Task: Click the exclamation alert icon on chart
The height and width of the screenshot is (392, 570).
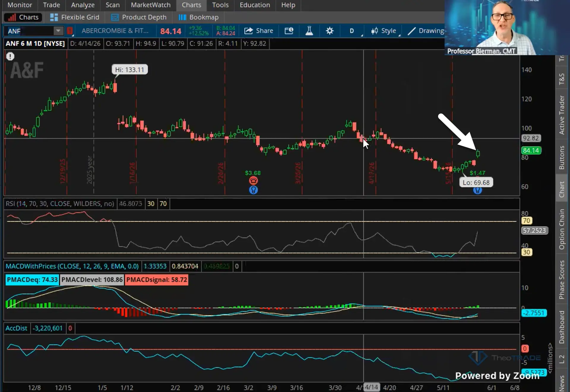Action: (10, 56)
